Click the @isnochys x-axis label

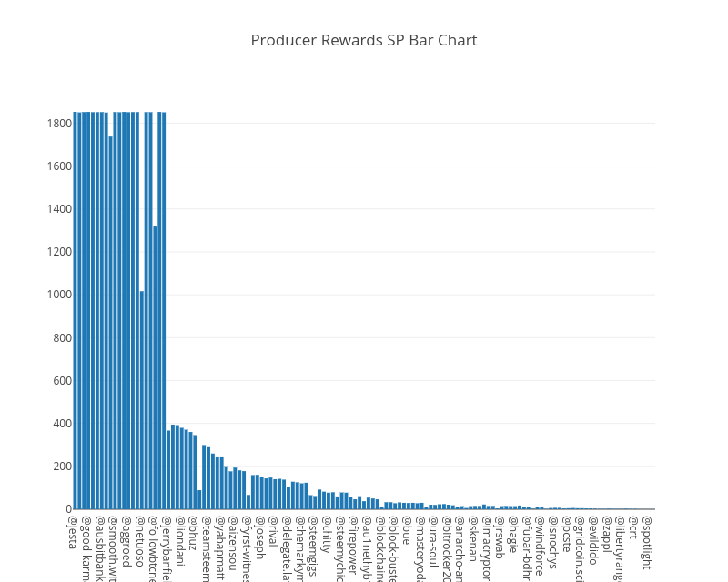(x=555, y=543)
